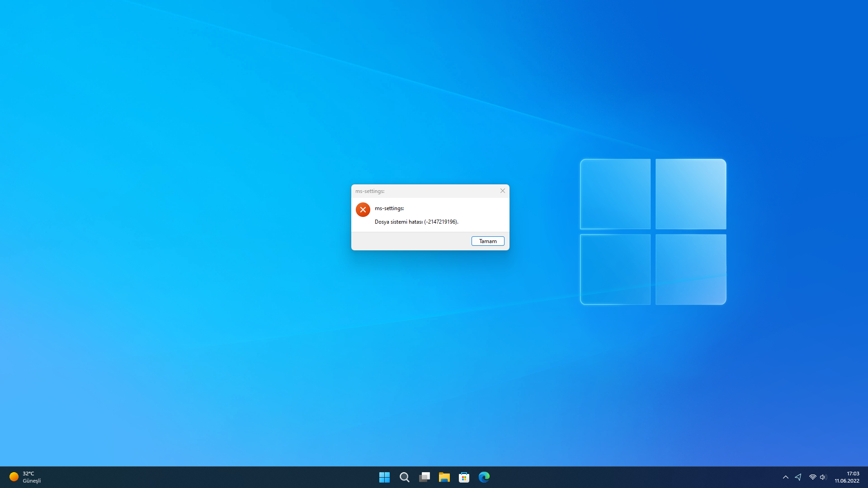
Task: Click the 32°C Güneşli weather text
Action: tap(32, 477)
